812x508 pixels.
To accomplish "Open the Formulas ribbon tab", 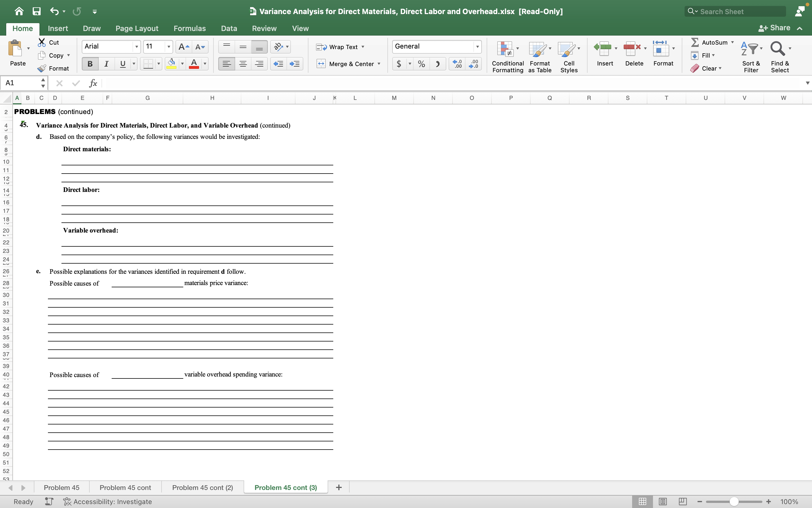I will tap(189, 29).
